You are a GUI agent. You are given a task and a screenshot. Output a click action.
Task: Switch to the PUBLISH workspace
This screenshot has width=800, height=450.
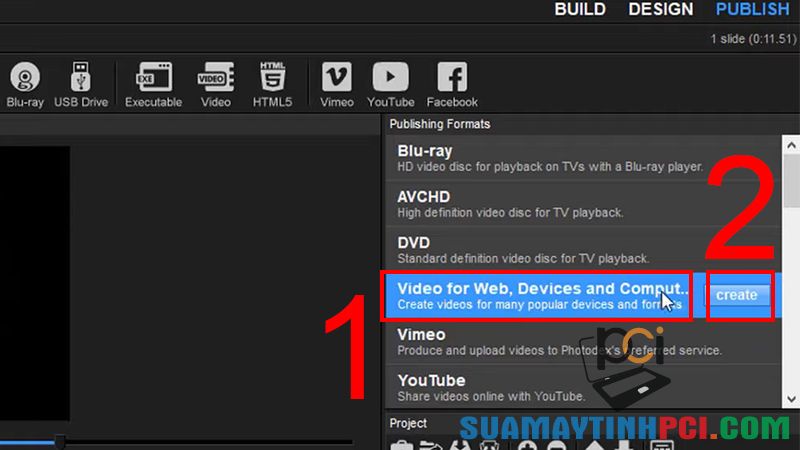753,9
